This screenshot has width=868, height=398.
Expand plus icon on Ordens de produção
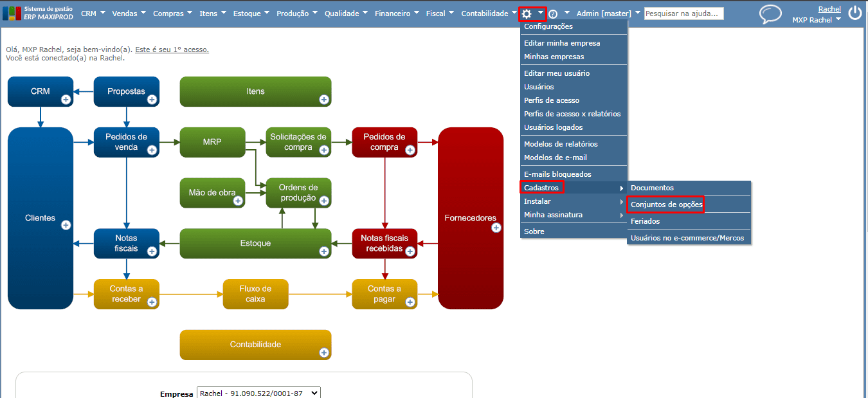tap(324, 201)
